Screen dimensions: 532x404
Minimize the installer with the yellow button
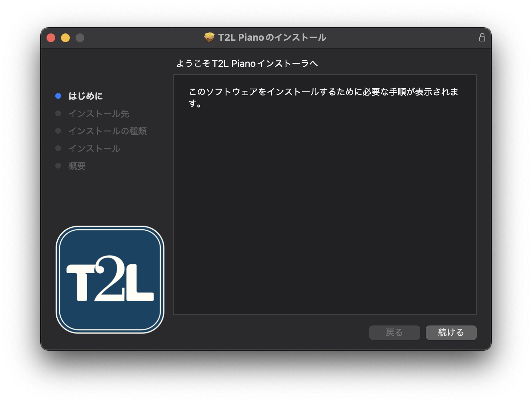(65, 38)
